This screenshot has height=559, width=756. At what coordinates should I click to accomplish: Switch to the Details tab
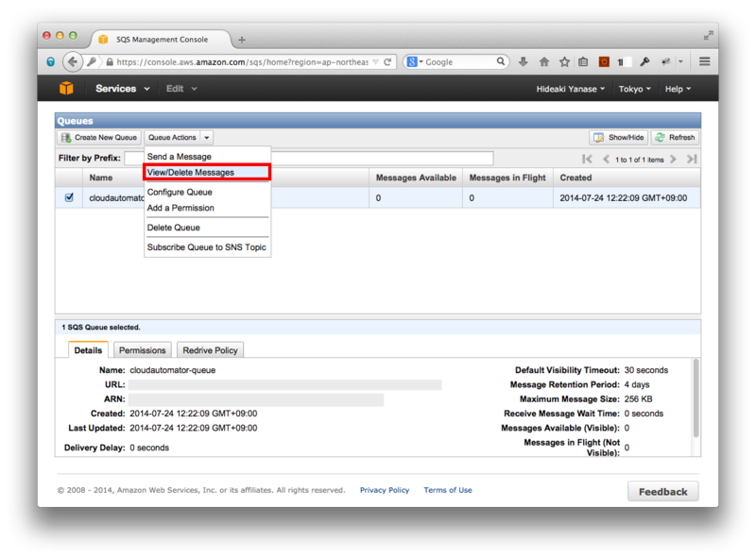(x=88, y=350)
